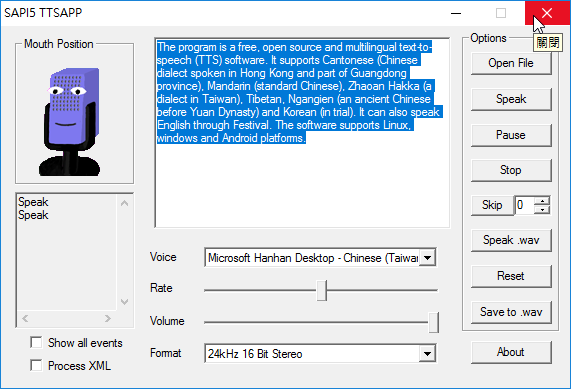The image size is (571, 389).
Task: Click inside the Skip number field
Action: 525,205
